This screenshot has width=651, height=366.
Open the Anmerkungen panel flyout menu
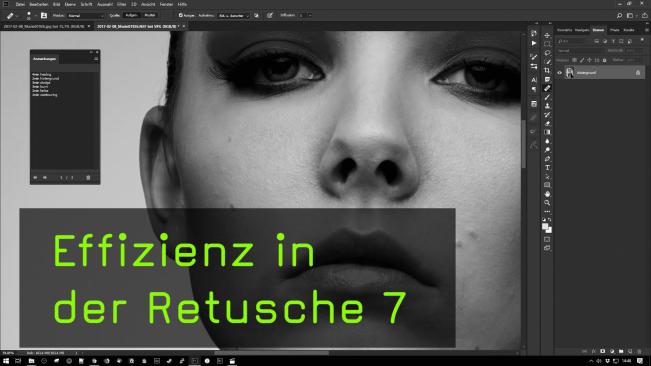coord(96,59)
